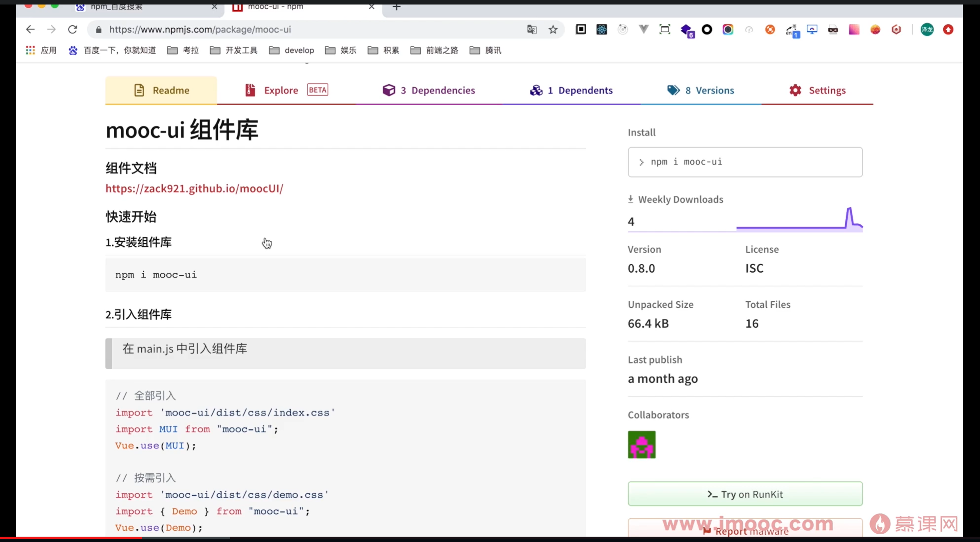Image resolution: width=980 pixels, height=542 pixels.
Task: Open the purple extension showing badge 6
Action: tap(687, 30)
